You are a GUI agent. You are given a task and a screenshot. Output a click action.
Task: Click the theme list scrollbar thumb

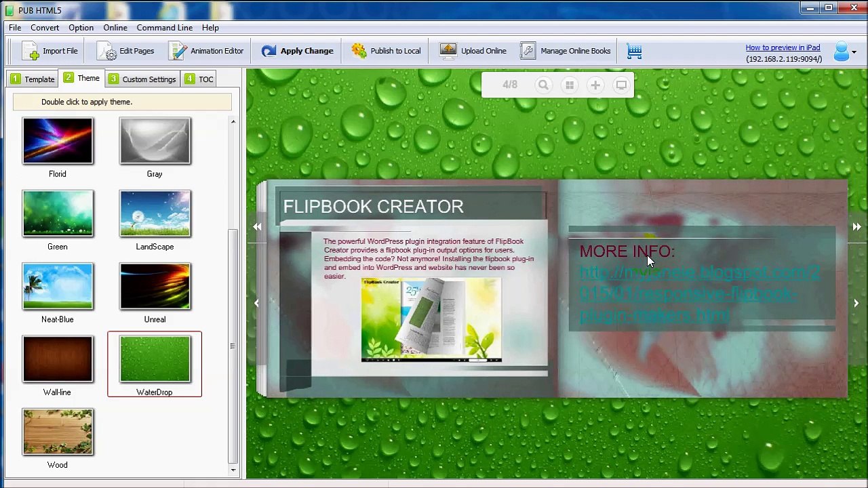click(233, 346)
